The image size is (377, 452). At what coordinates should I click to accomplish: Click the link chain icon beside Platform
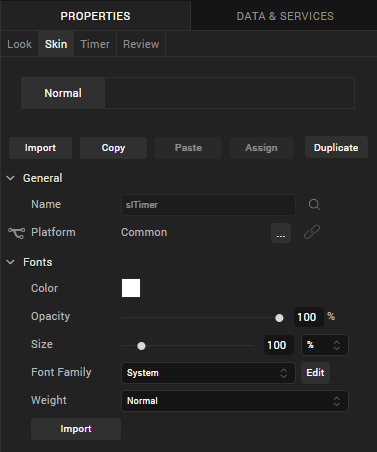(x=312, y=232)
